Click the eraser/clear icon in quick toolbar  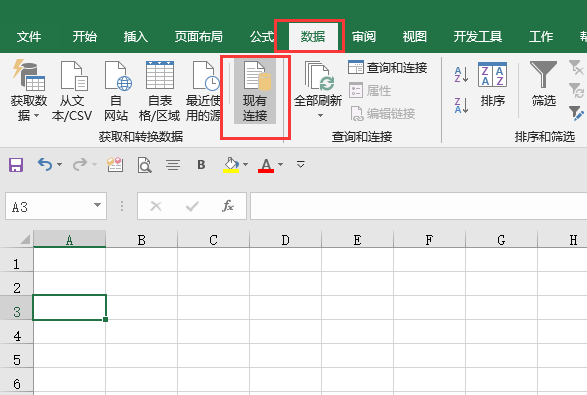coord(115,164)
